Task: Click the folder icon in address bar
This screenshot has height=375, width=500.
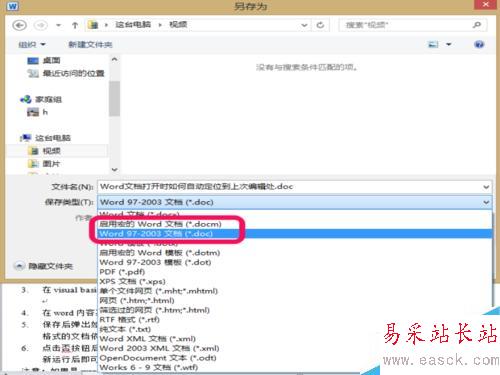Action: pos(94,25)
